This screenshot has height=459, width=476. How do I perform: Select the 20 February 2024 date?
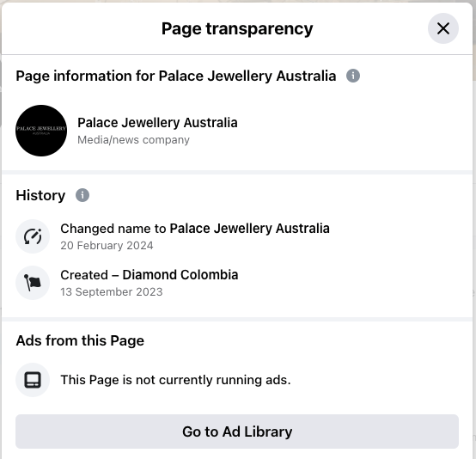107,246
